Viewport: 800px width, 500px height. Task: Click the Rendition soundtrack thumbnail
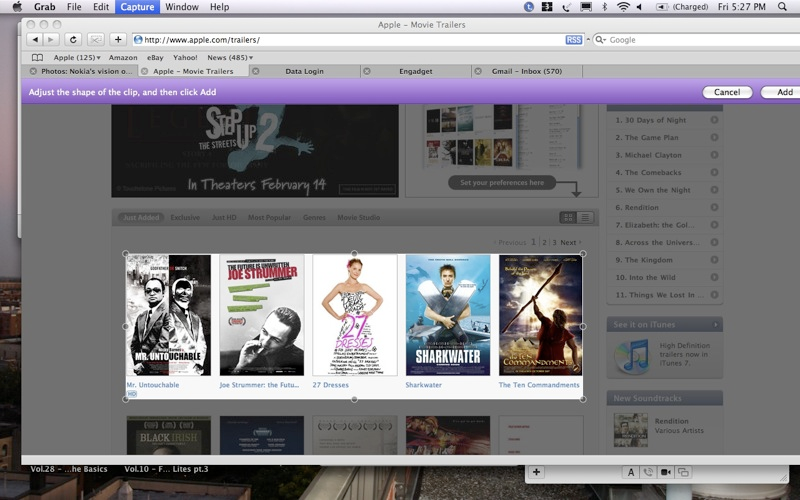(x=631, y=430)
